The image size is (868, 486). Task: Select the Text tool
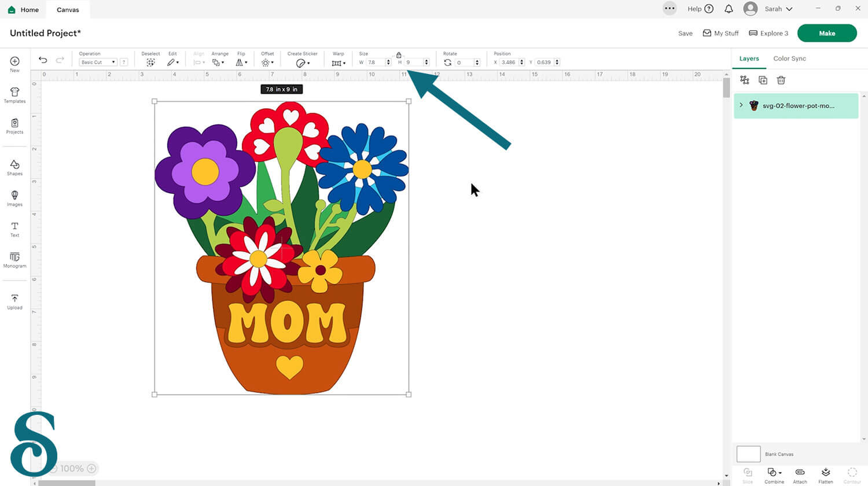coord(14,229)
